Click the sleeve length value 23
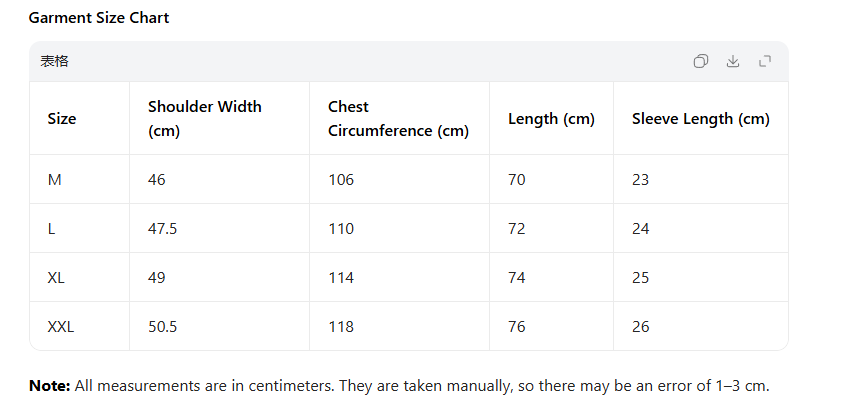The height and width of the screenshot is (403, 847). coord(641,180)
